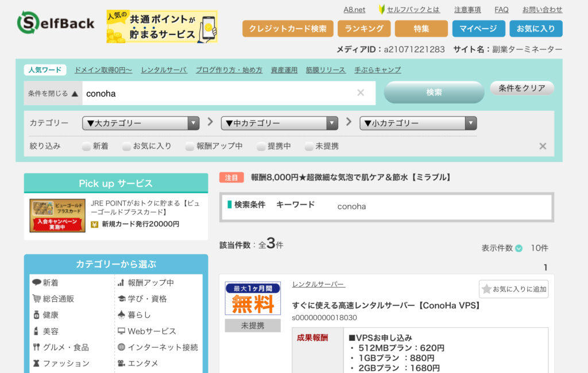Tick the お気に入り filter checkbox
This screenshot has width=588, height=373.
click(127, 146)
